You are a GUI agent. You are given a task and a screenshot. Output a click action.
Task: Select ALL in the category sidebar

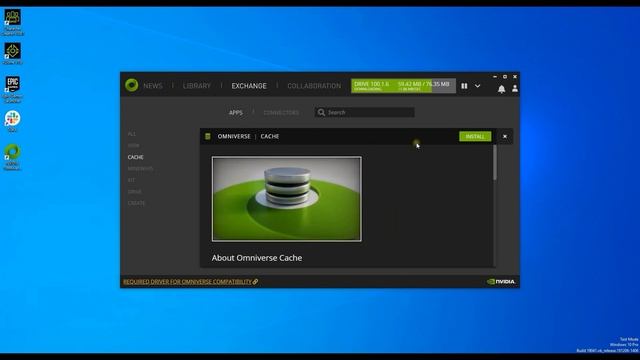(131, 134)
